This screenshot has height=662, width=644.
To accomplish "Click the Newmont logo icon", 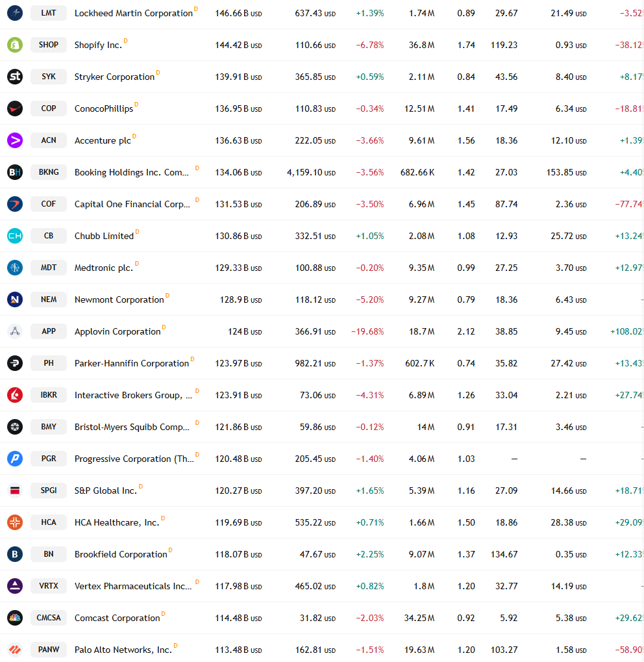I will [x=15, y=299].
